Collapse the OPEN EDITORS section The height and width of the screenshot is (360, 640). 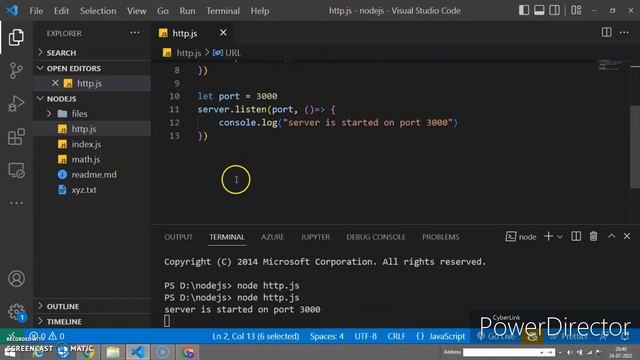[x=92, y=68]
